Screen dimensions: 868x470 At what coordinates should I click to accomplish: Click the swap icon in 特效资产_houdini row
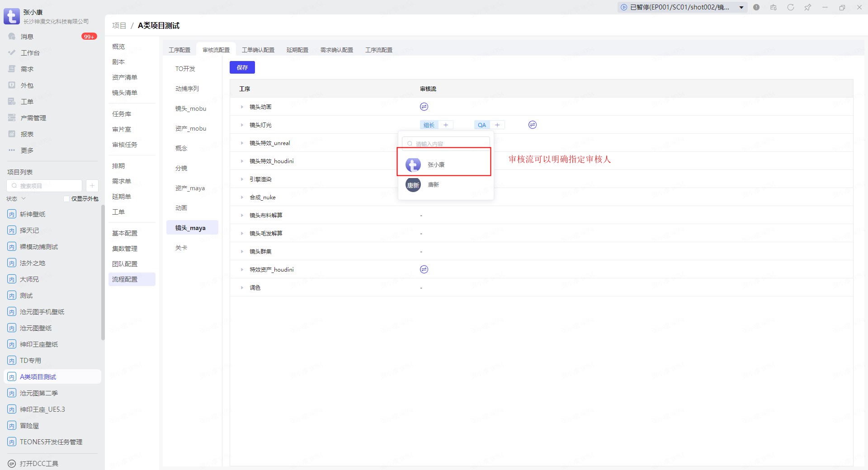coord(424,269)
